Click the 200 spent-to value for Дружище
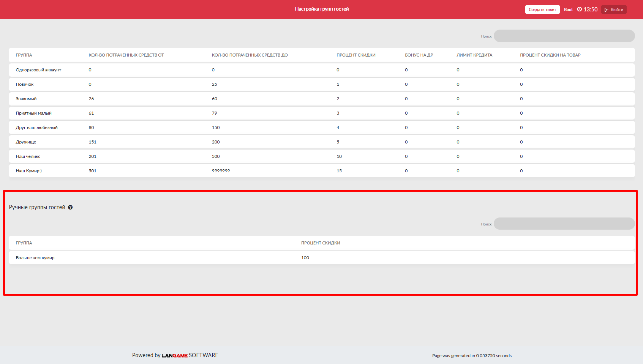Viewport: 643px width, 364px height. coord(216,142)
